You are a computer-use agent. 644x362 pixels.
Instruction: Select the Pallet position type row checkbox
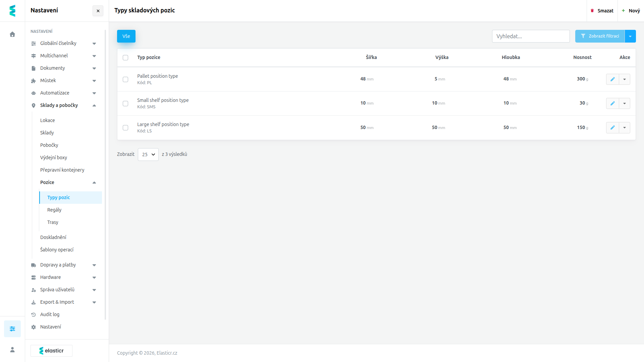[125, 79]
